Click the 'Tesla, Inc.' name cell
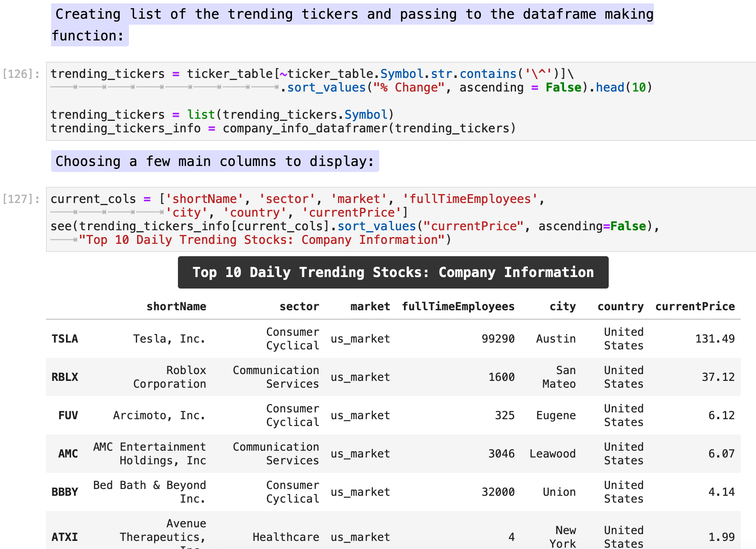 coord(169,339)
